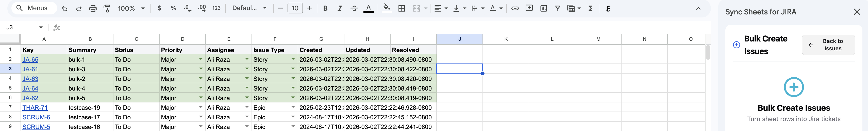Open the JA-61 issue link
Image resolution: width=868 pixels, height=131 pixels.
pos(30,69)
